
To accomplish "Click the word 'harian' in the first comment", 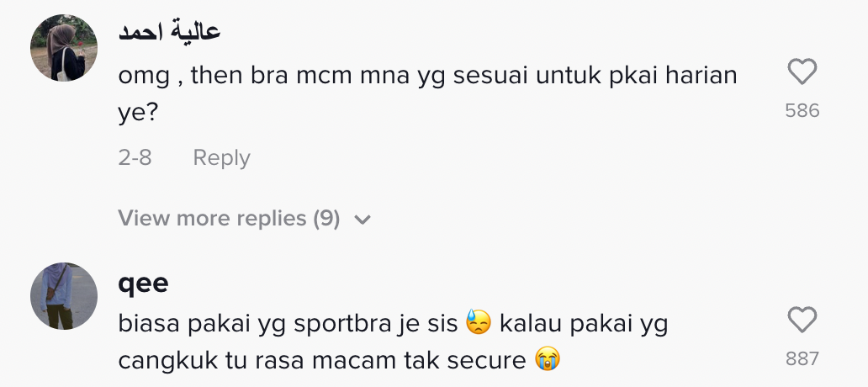I will pos(700,76).
